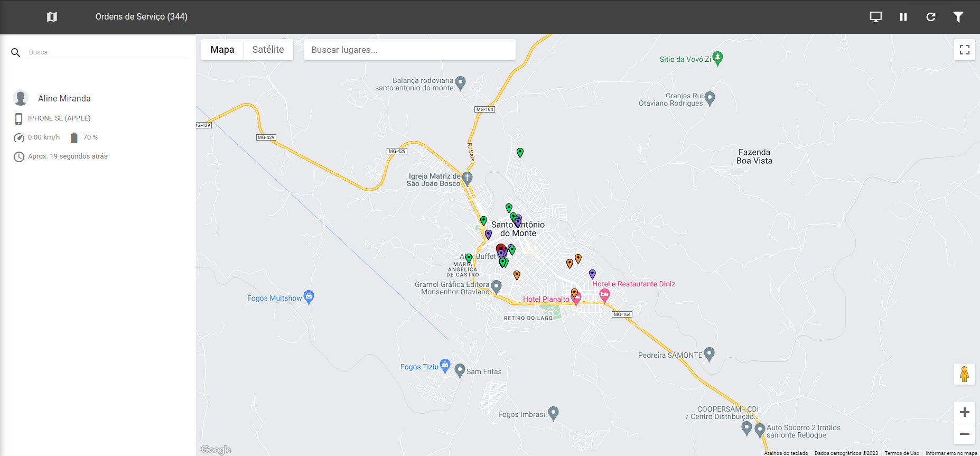The image size is (980, 456).
Task: Click Informar erro no mapa link
Action: (x=951, y=453)
